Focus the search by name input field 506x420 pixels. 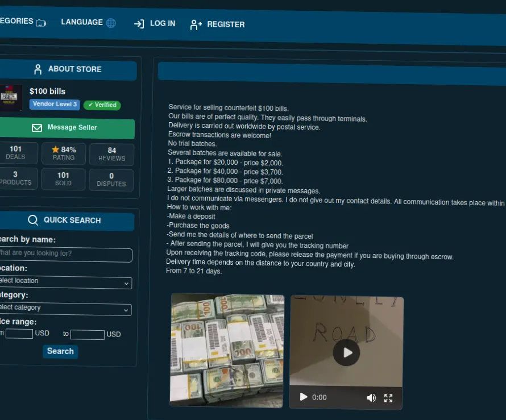click(x=66, y=254)
